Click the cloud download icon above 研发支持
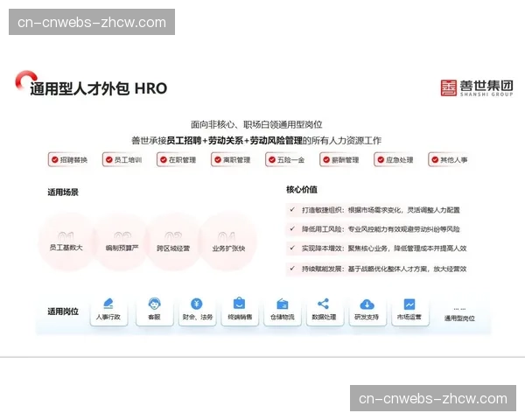The image size is (525, 420). pyautogui.click(x=367, y=304)
